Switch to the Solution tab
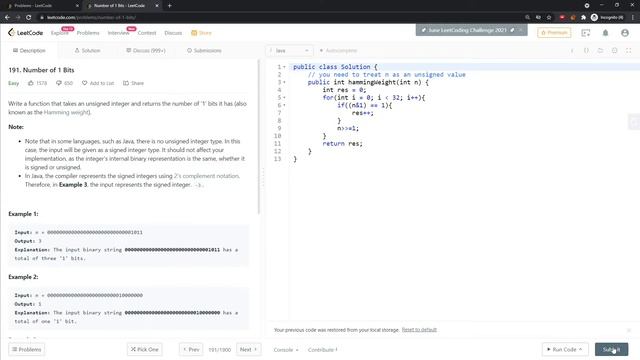 [87, 51]
